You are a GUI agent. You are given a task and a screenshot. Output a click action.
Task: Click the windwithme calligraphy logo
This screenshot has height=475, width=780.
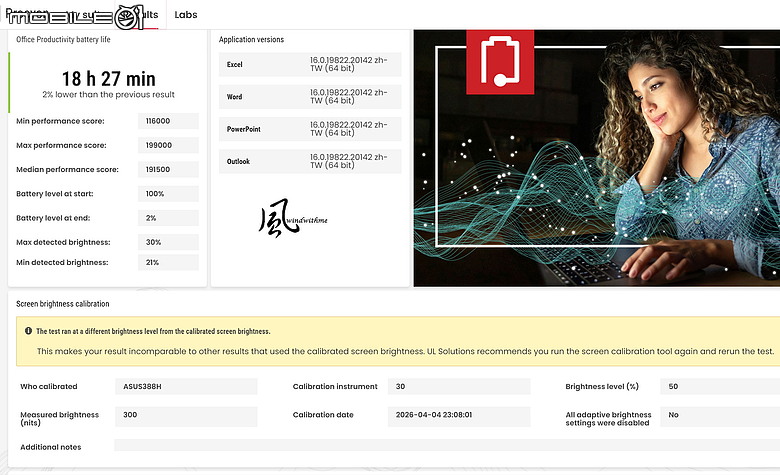293,218
